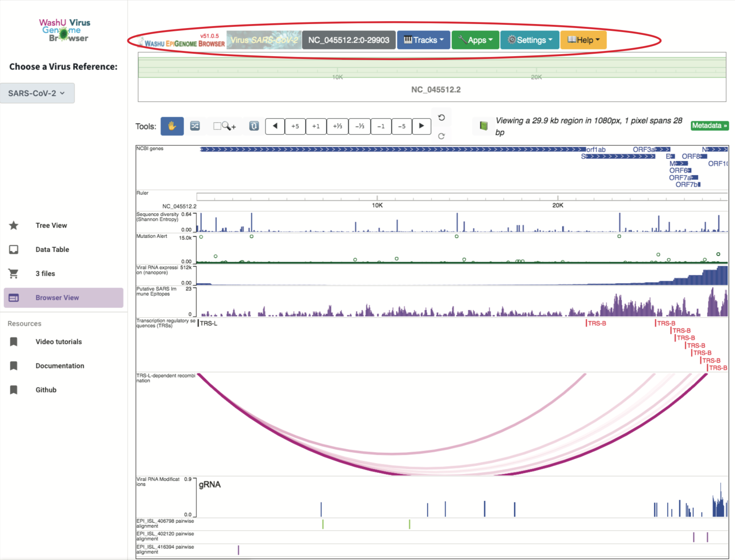
Task: Zoom in 1-fold with +1 button
Action: click(316, 126)
